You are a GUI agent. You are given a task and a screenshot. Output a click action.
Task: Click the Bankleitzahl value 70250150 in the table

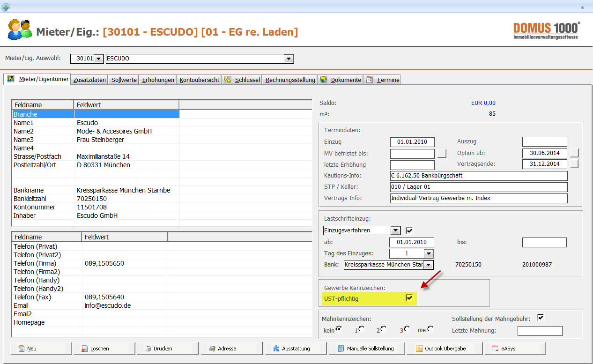tap(91, 199)
